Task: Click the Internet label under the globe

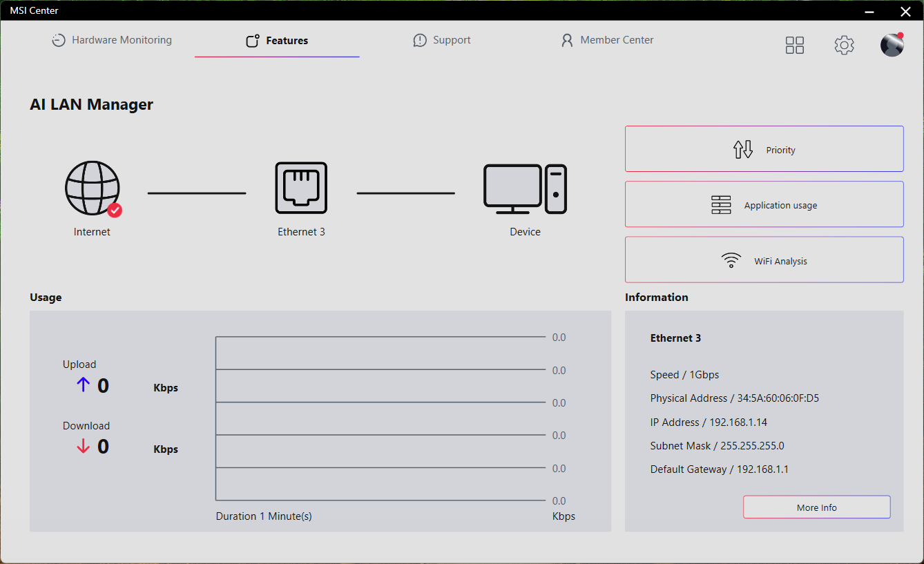Action: tap(92, 232)
